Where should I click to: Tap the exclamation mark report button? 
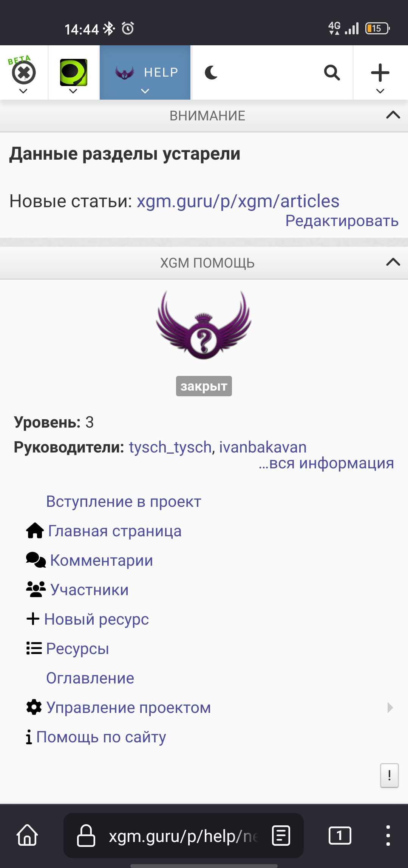tap(389, 776)
